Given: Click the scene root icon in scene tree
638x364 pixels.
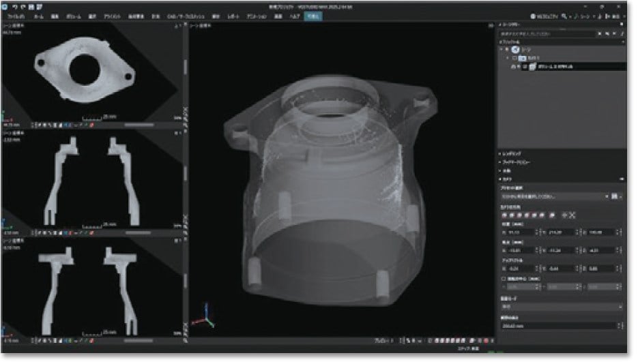Looking at the screenshot, I should (x=517, y=50).
